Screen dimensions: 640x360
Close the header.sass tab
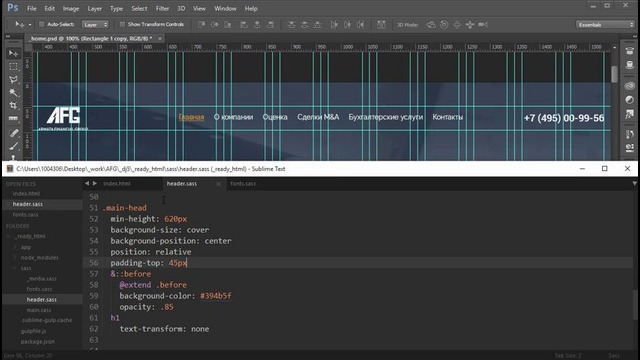click(218, 184)
